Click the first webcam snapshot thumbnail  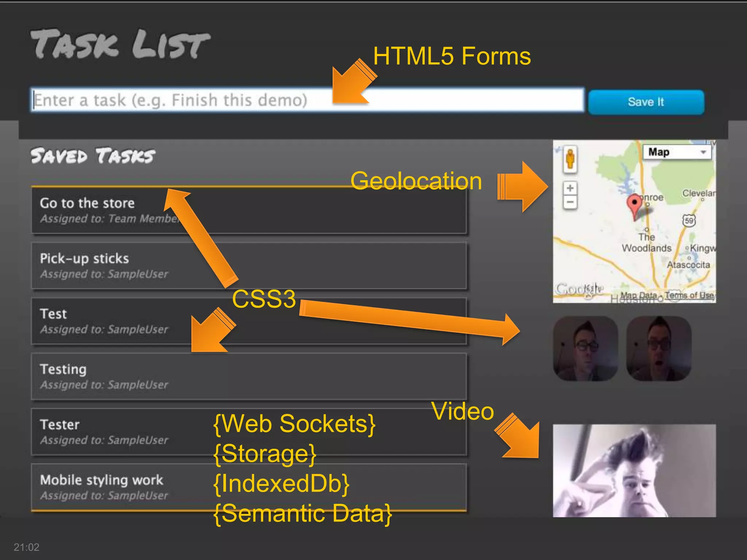click(x=585, y=349)
